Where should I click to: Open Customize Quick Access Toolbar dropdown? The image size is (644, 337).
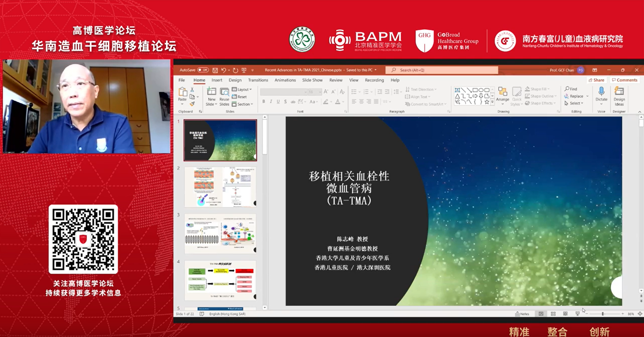(252, 70)
